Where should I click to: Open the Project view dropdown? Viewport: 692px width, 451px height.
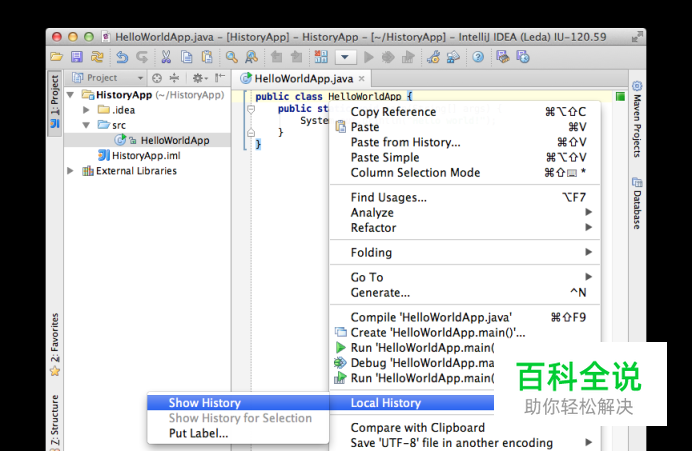[108, 78]
